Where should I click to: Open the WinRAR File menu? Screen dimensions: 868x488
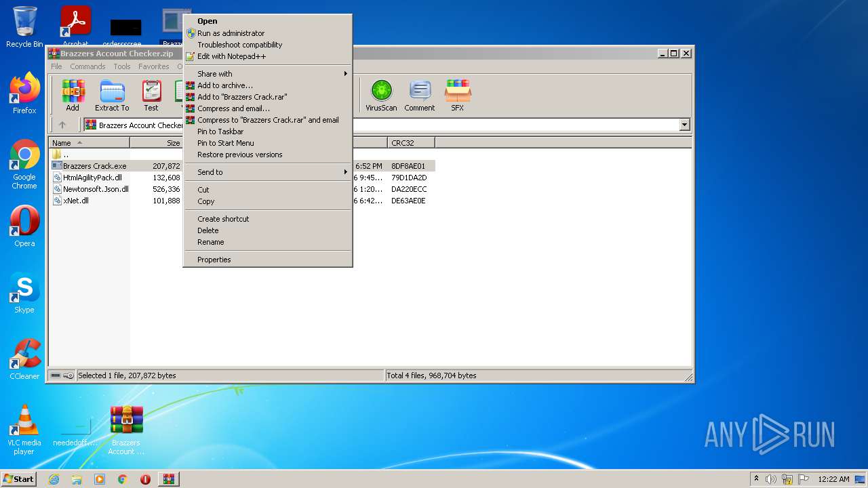coord(56,66)
